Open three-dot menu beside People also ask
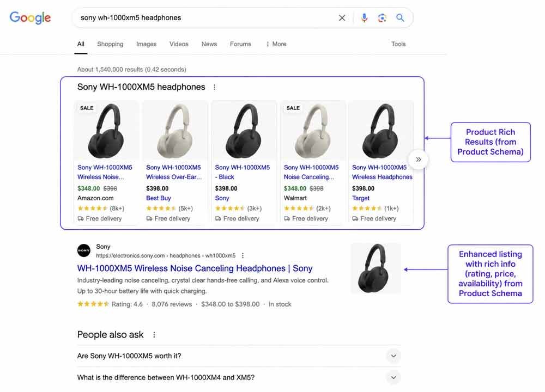This screenshot has width=545, height=392. [154, 335]
